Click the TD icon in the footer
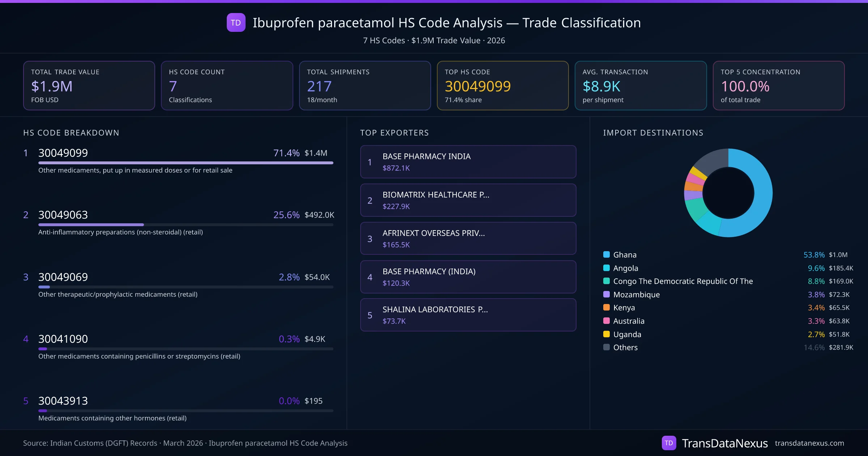 coord(669,443)
